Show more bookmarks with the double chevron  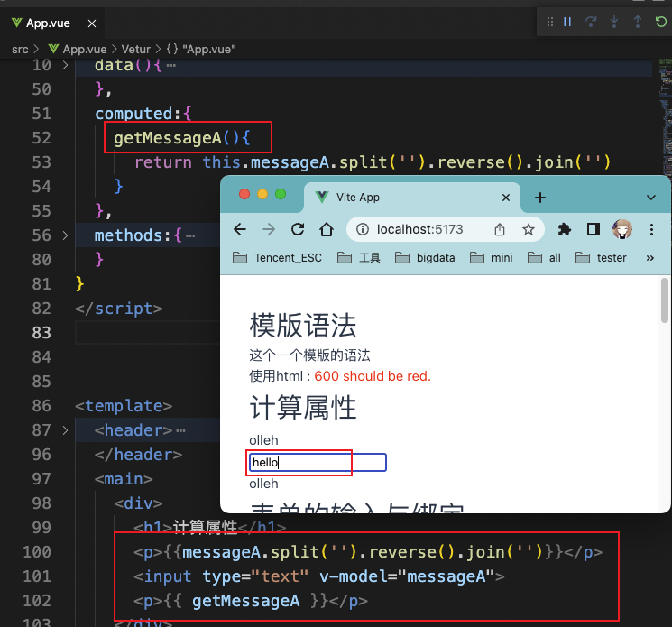coord(650,258)
